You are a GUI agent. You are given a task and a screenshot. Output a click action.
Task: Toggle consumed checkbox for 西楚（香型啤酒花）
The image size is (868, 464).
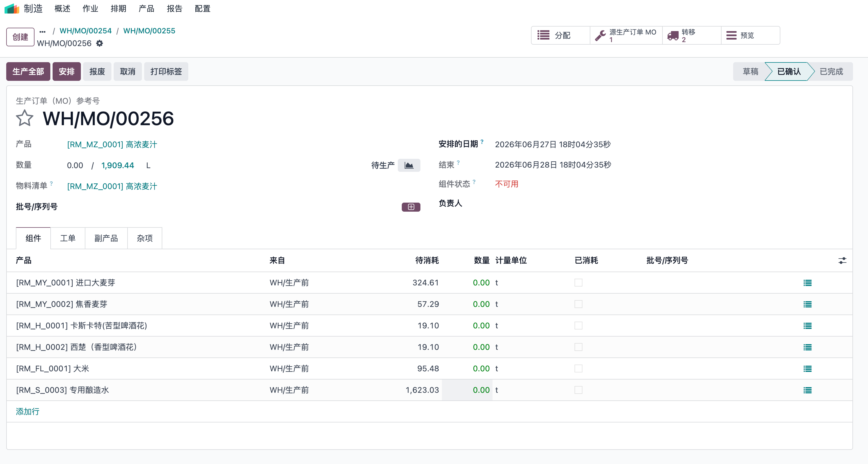point(578,347)
